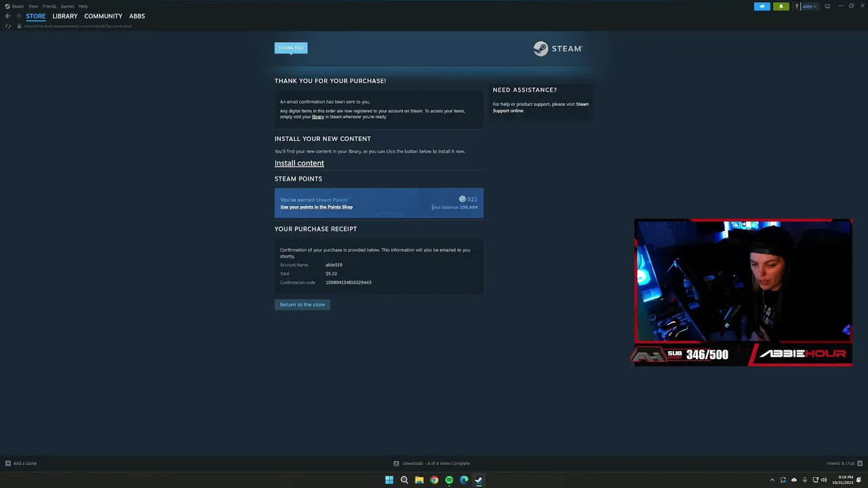Viewport: 868px width, 488px height.
Task: Click the webcam overlay video
Action: [743, 281]
